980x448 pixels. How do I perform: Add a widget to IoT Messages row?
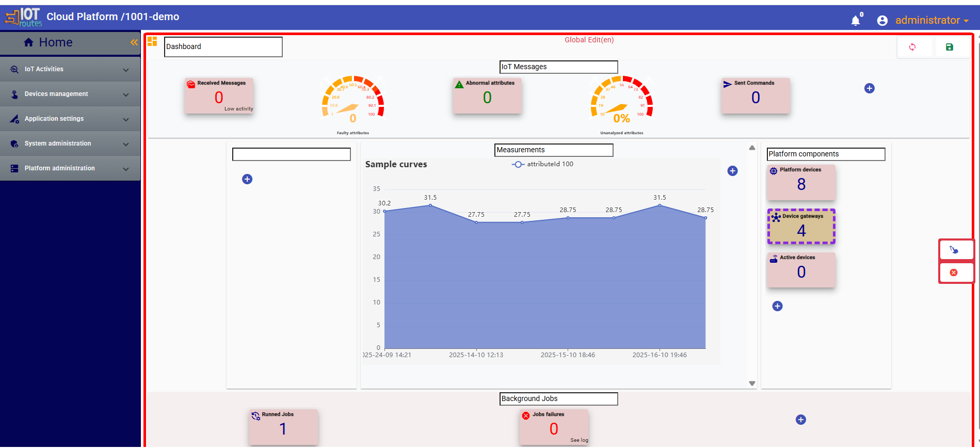(869, 88)
